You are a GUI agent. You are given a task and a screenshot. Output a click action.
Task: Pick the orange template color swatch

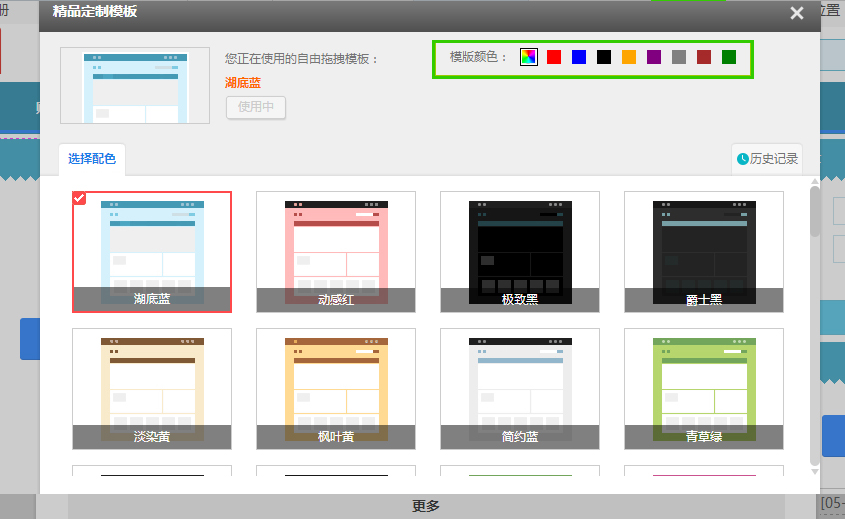click(x=629, y=57)
